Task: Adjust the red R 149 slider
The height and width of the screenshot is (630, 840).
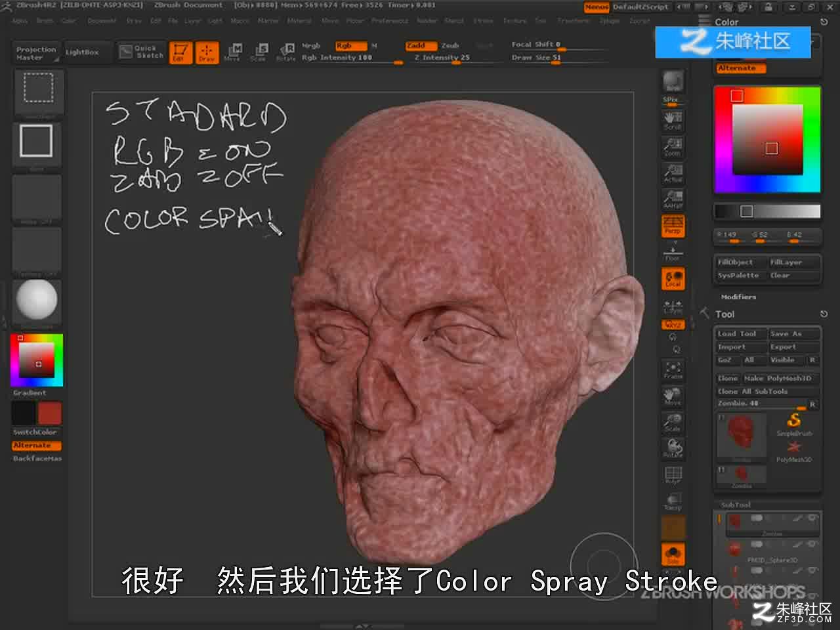Action: [x=730, y=236]
